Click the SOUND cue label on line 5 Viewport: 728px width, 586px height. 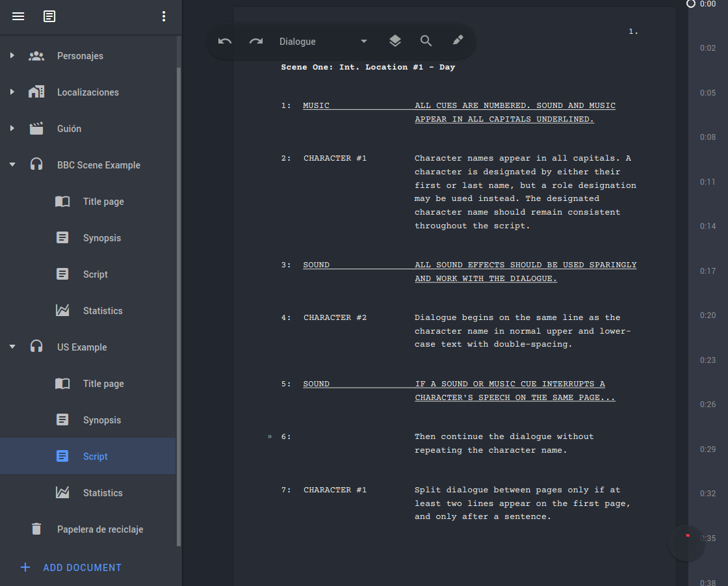316,384
